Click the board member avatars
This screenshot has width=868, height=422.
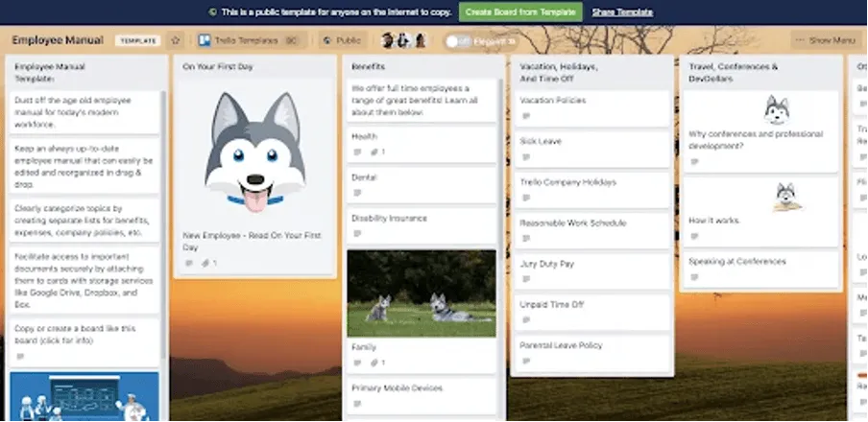pyautogui.click(x=404, y=41)
